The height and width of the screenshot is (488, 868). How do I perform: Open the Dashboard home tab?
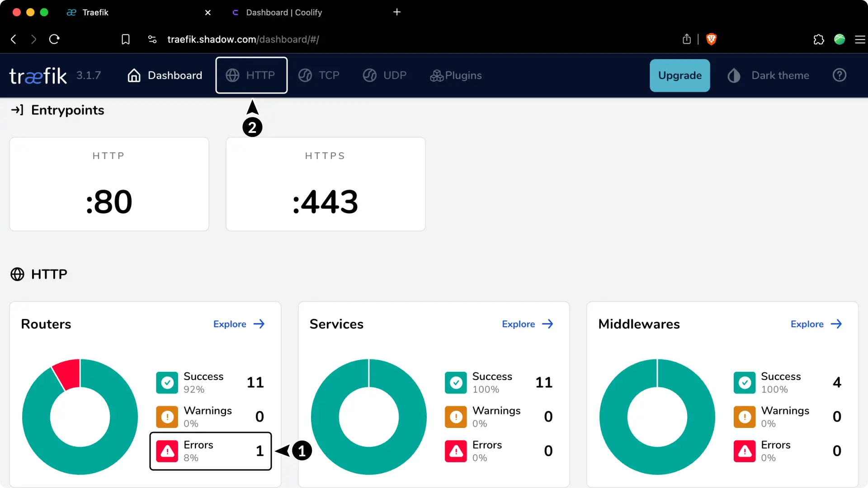[x=165, y=75]
